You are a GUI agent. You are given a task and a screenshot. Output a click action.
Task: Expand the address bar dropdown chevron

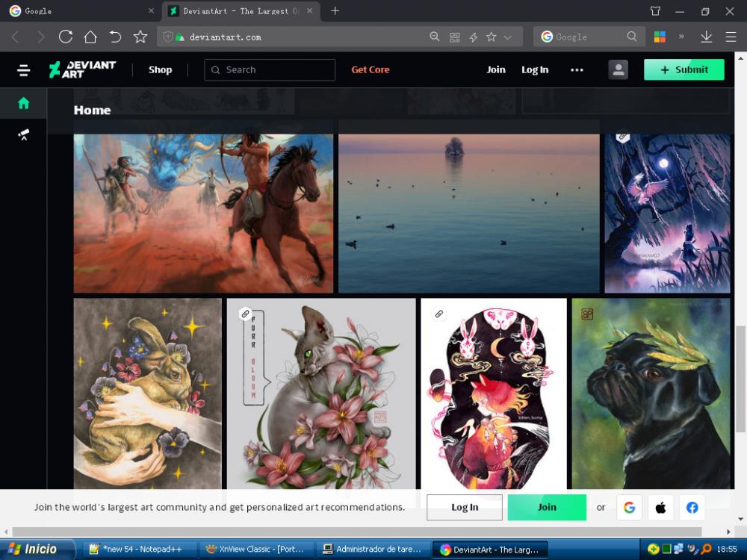(508, 37)
